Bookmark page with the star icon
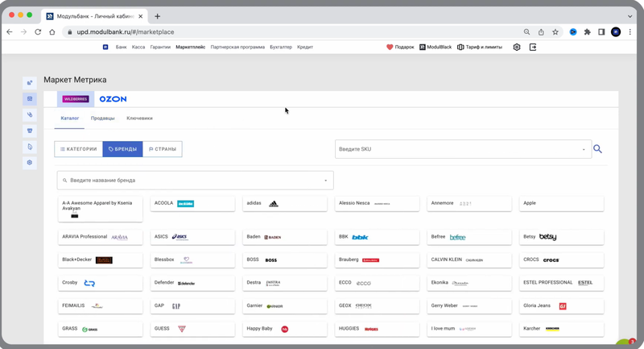Image resolution: width=644 pixels, height=349 pixels. [555, 32]
